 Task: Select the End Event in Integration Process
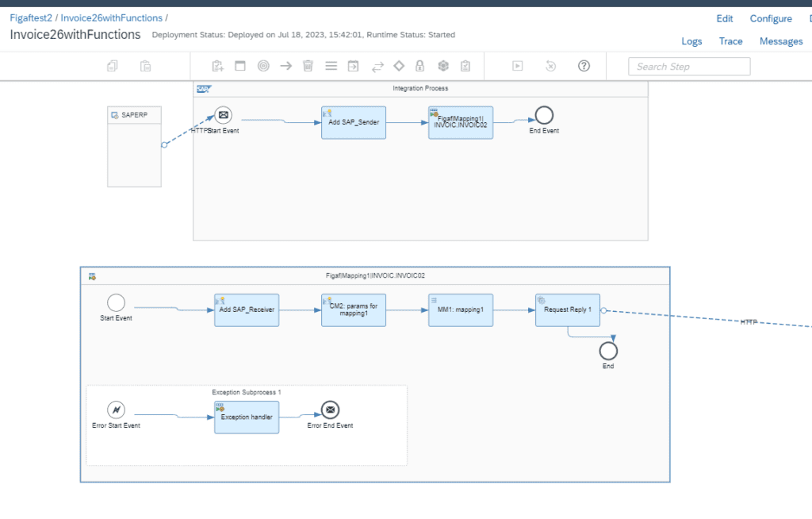(x=544, y=115)
